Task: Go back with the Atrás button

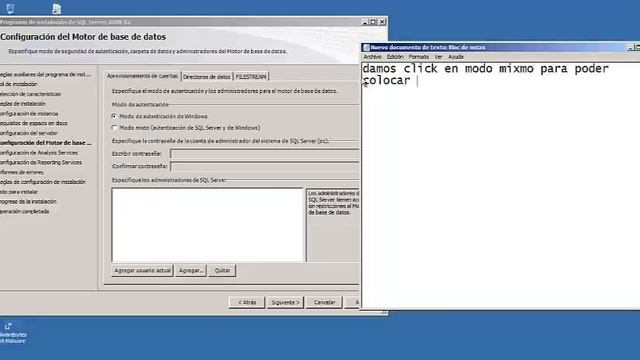Action: pyautogui.click(x=247, y=302)
